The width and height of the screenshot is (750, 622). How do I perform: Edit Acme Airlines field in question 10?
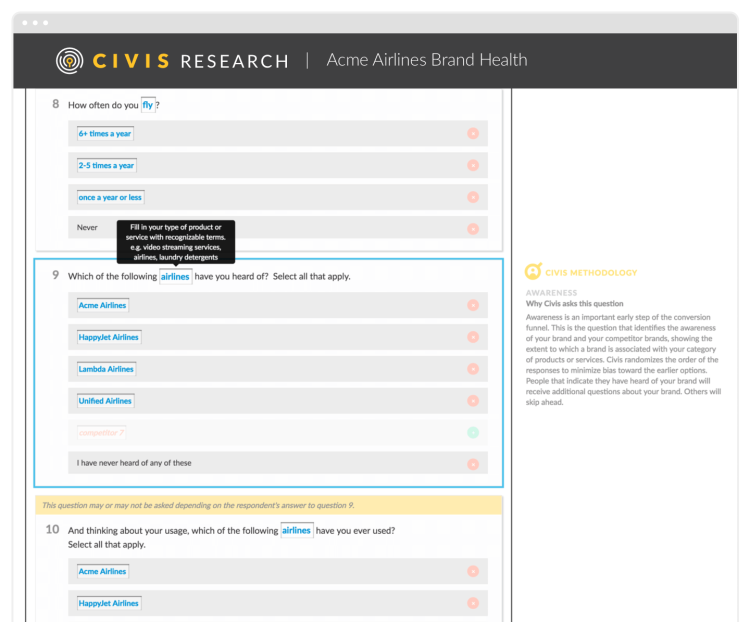(x=103, y=571)
